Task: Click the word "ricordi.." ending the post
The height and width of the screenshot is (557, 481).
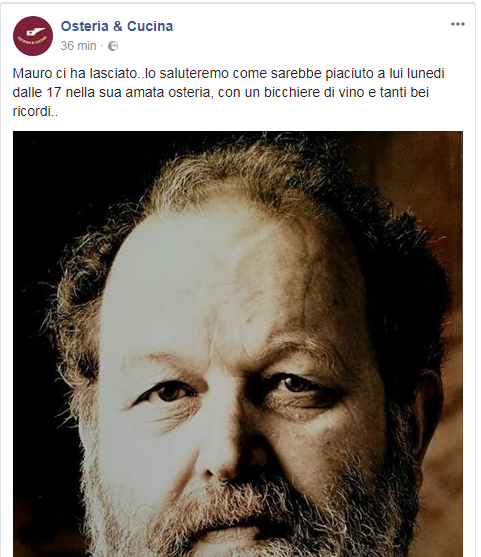Action: tap(35, 112)
